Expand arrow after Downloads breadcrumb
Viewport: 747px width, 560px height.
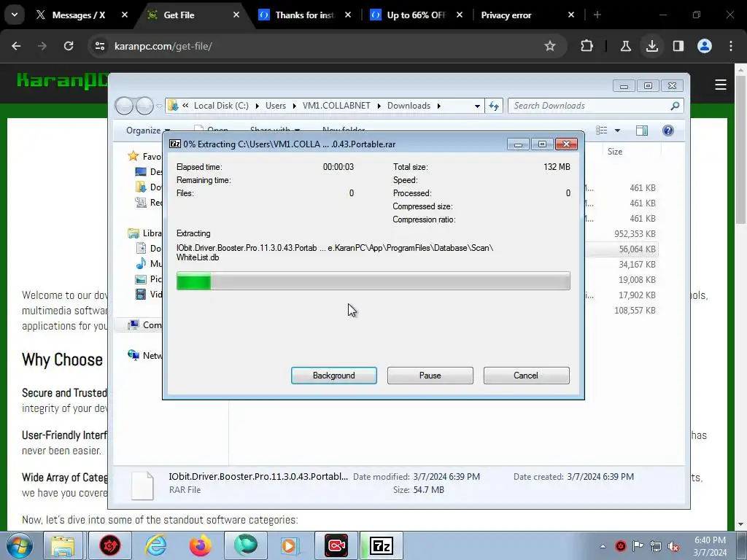tap(438, 106)
